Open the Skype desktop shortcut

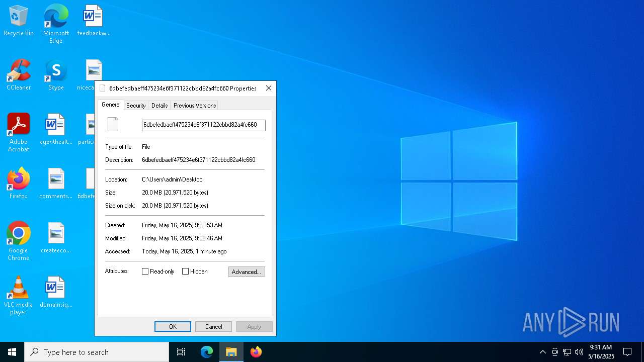pos(56,75)
